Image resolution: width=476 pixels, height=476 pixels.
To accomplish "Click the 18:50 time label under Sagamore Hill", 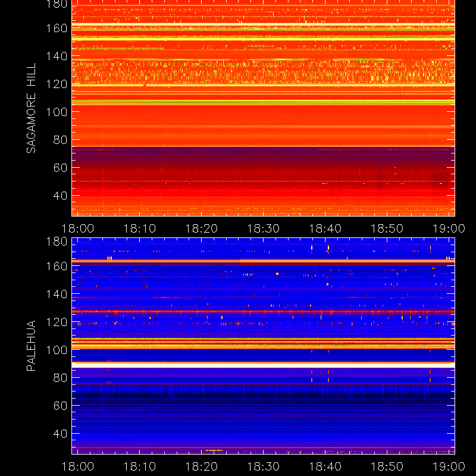I will [x=387, y=228].
